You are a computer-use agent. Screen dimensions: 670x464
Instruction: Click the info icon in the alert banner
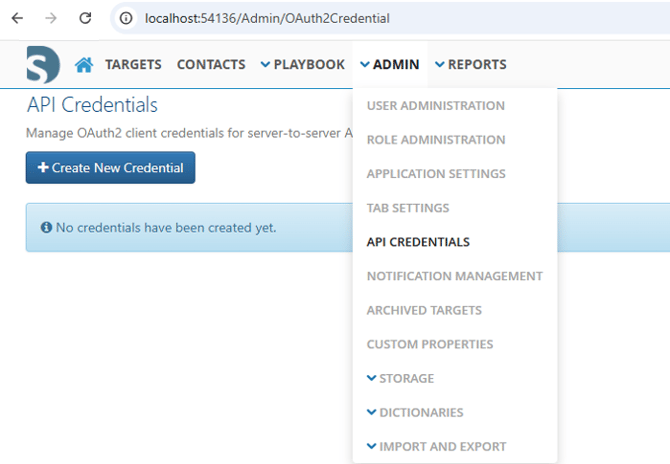(x=46, y=228)
